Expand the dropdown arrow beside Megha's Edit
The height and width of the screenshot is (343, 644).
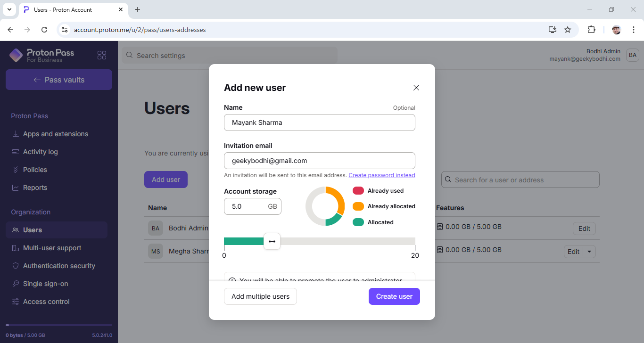click(589, 252)
